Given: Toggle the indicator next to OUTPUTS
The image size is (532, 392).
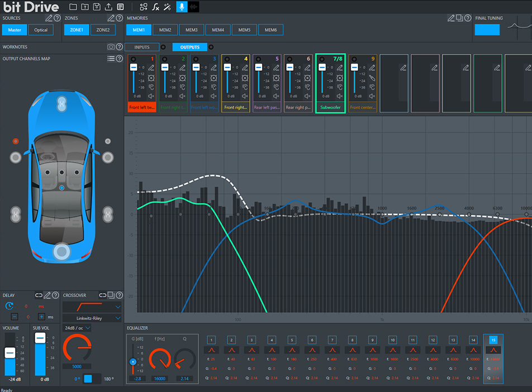Looking at the screenshot, I should pyautogui.click(x=211, y=47).
